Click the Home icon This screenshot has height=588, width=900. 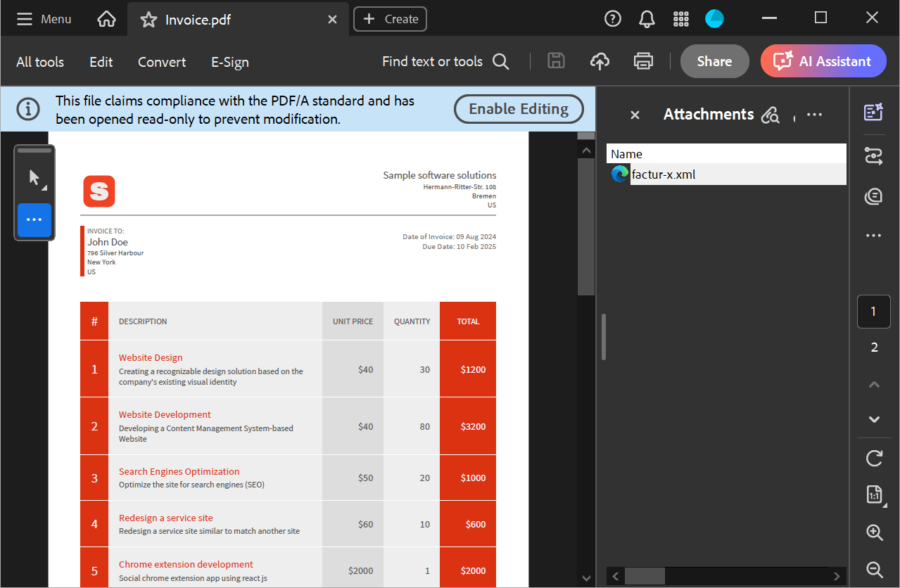point(106,19)
